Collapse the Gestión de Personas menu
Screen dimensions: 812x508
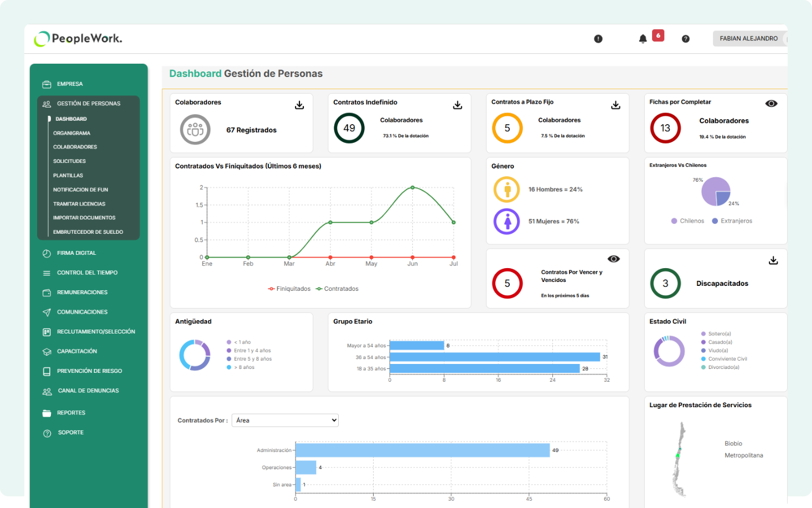pos(89,104)
